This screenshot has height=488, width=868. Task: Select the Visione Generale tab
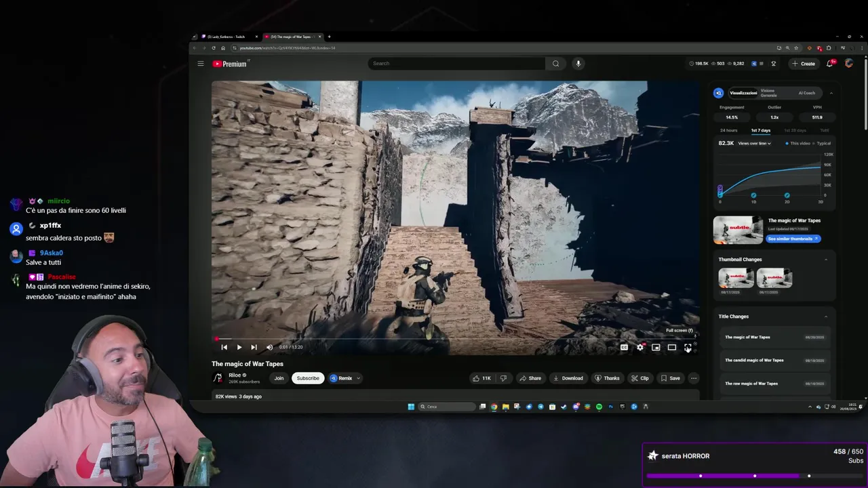(768, 93)
